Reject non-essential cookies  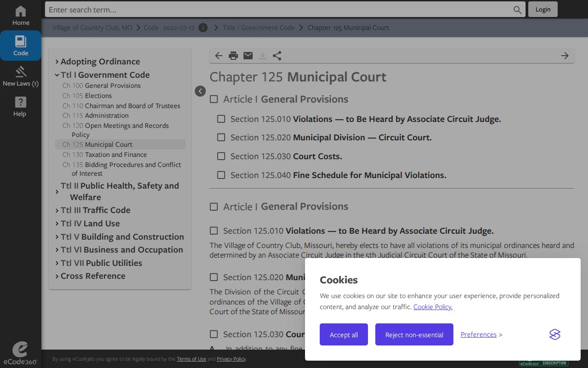tap(414, 334)
